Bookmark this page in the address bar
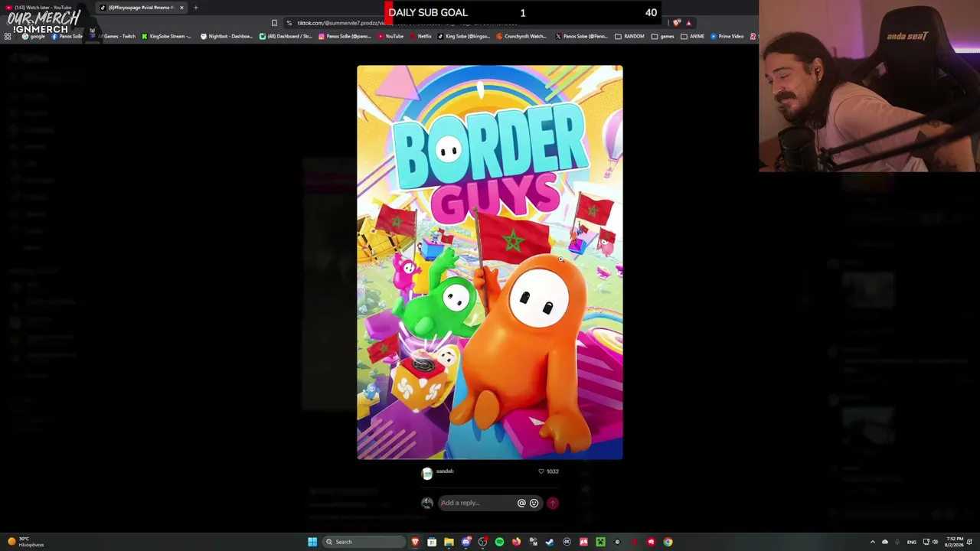980x551 pixels. point(274,23)
